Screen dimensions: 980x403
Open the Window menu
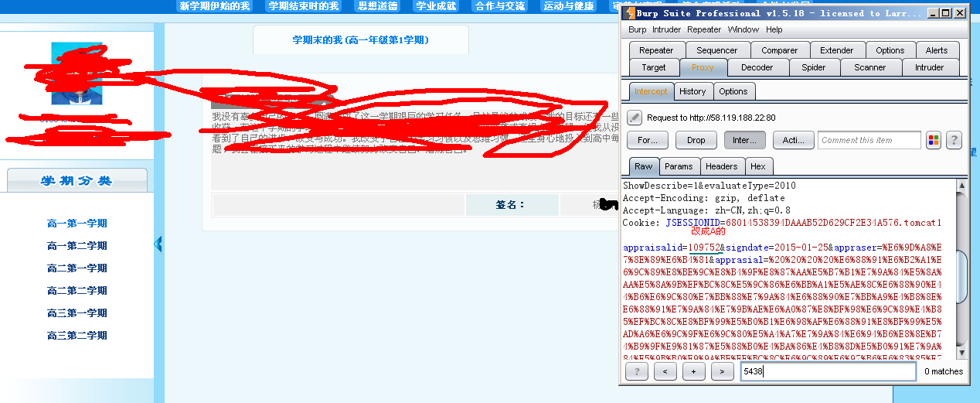(x=744, y=29)
